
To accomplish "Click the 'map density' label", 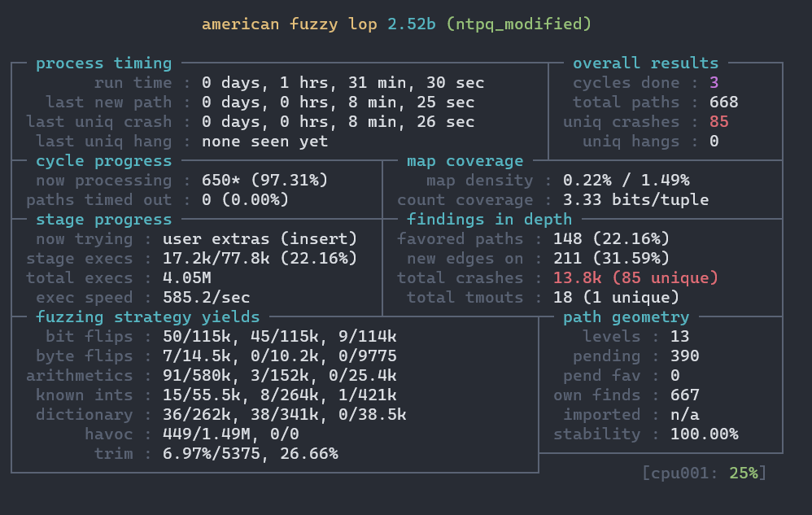I will pyautogui.click(x=479, y=180).
